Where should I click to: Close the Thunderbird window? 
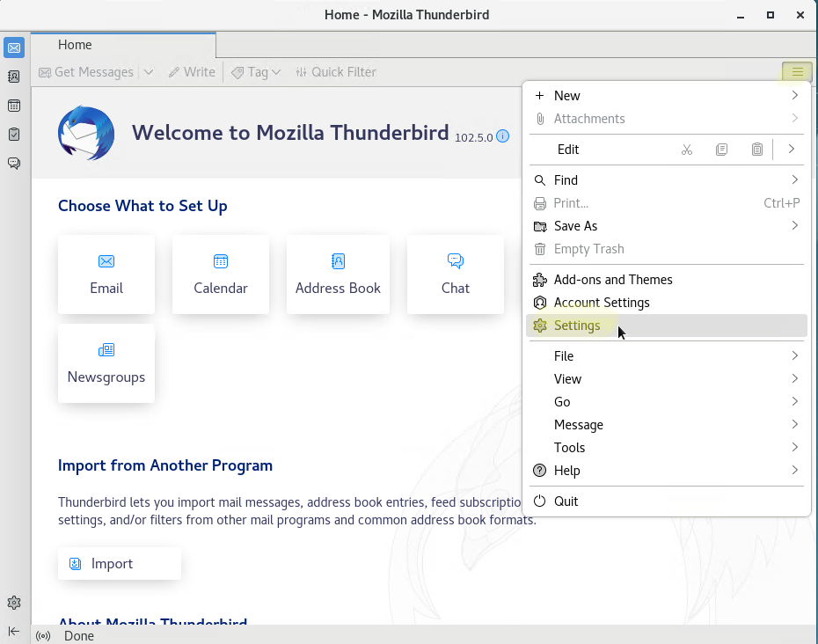pyautogui.click(x=800, y=15)
